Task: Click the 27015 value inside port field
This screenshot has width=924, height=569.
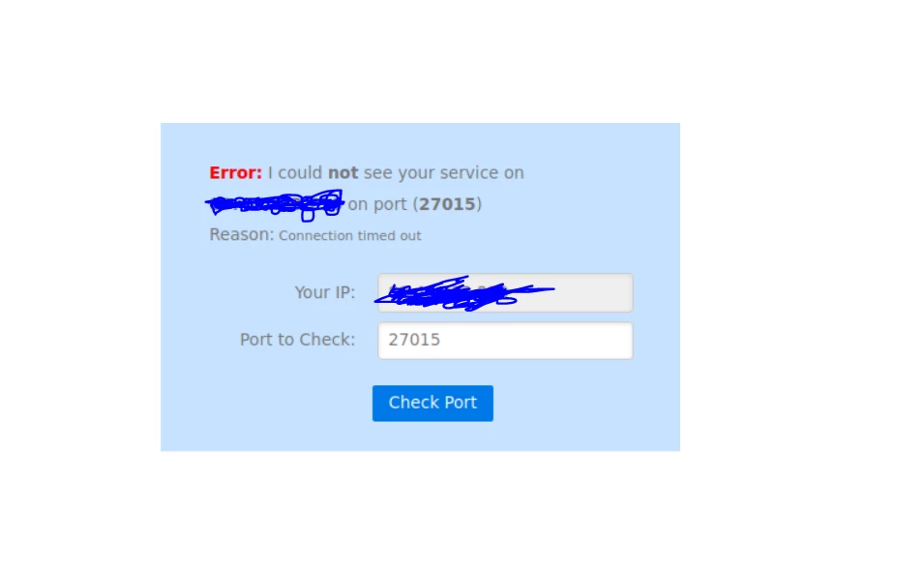Action: (x=414, y=341)
